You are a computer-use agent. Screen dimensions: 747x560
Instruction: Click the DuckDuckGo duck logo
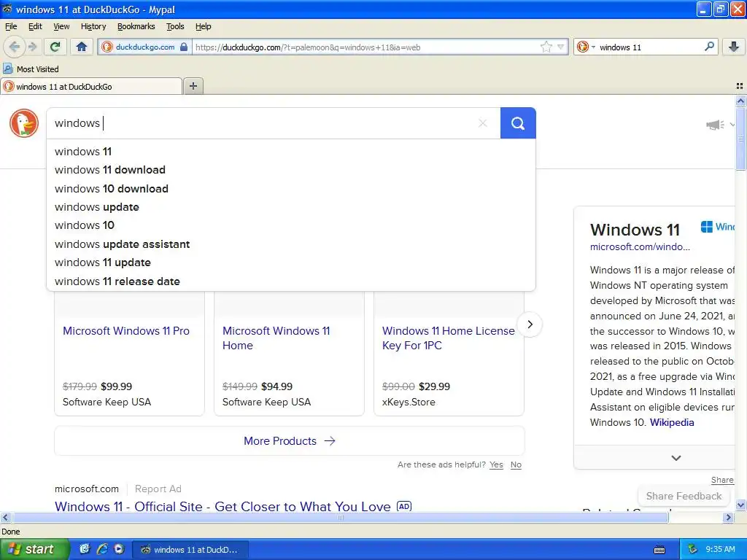pos(24,123)
